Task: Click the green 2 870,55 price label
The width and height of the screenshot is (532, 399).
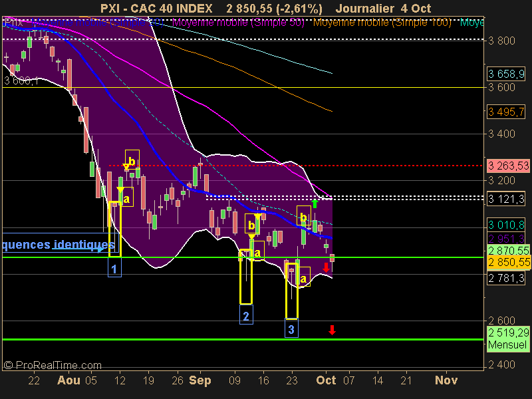Action: point(508,251)
